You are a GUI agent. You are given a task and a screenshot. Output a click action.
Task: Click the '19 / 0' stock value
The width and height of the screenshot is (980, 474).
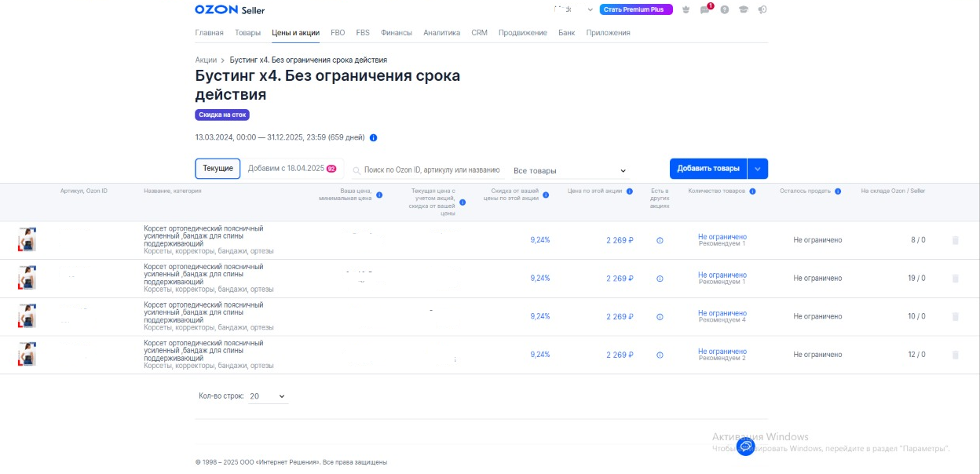pyautogui.click(x=916, y=279)
